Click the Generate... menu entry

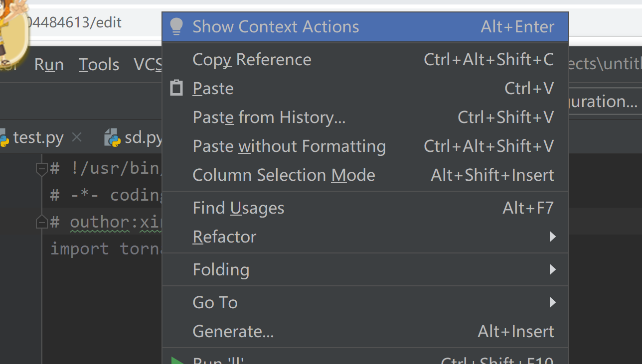(x=233, y=331)
